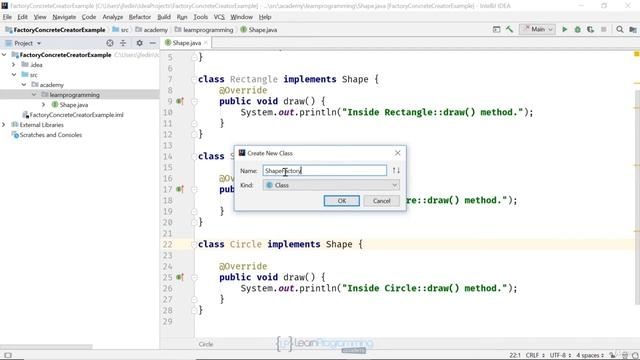Open the VCS menu
The height and width of the screenshot is (360, 640).
pos(219,17)
